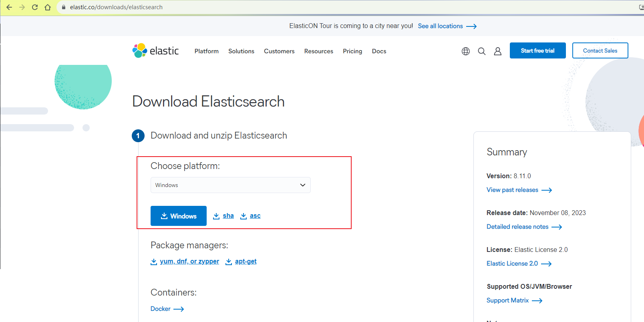Click the ElasticON Tour announcement text

351,26
